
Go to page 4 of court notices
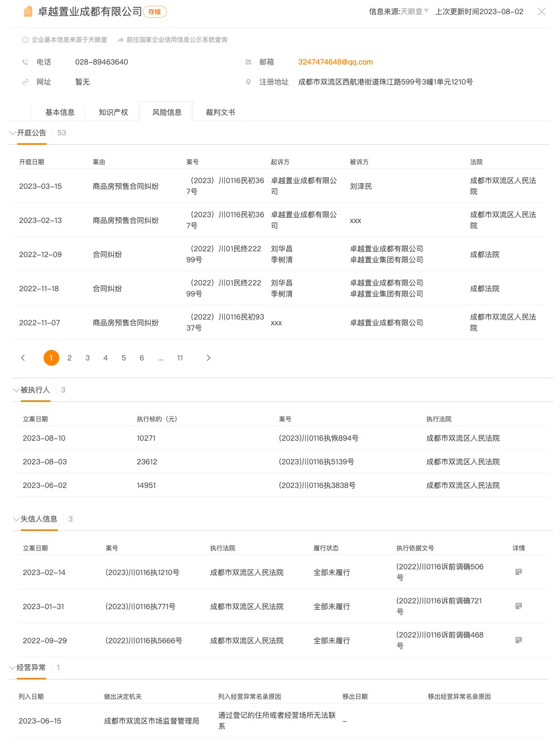pos(105,358)
